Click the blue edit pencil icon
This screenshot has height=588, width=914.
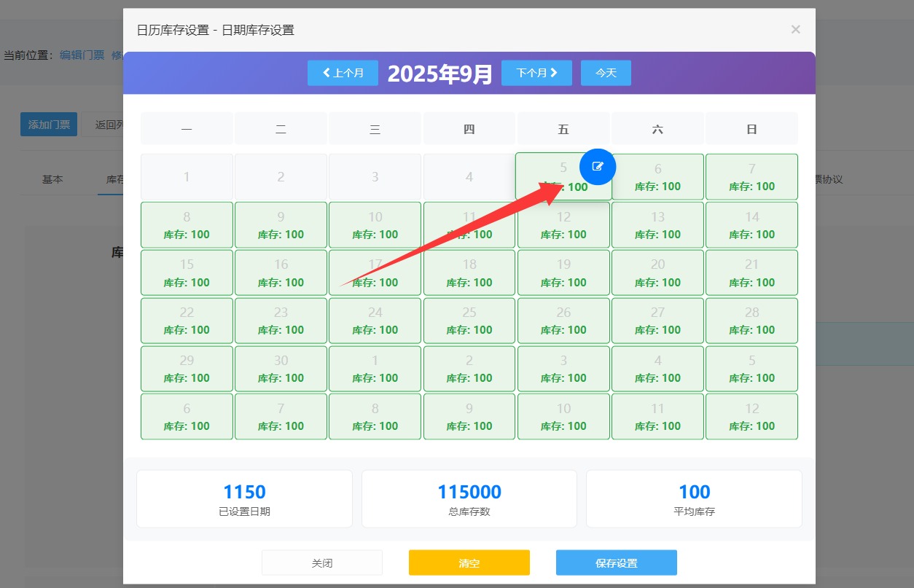(598, 166)
